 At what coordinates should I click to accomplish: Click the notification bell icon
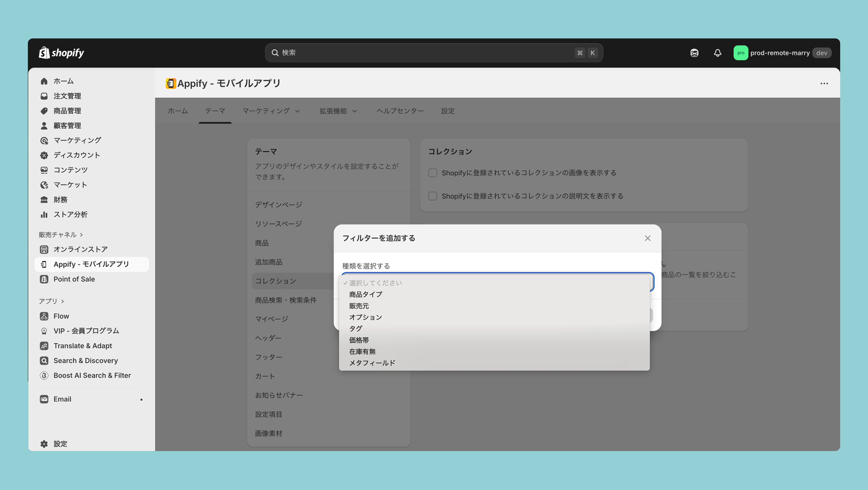click(717, 53)
